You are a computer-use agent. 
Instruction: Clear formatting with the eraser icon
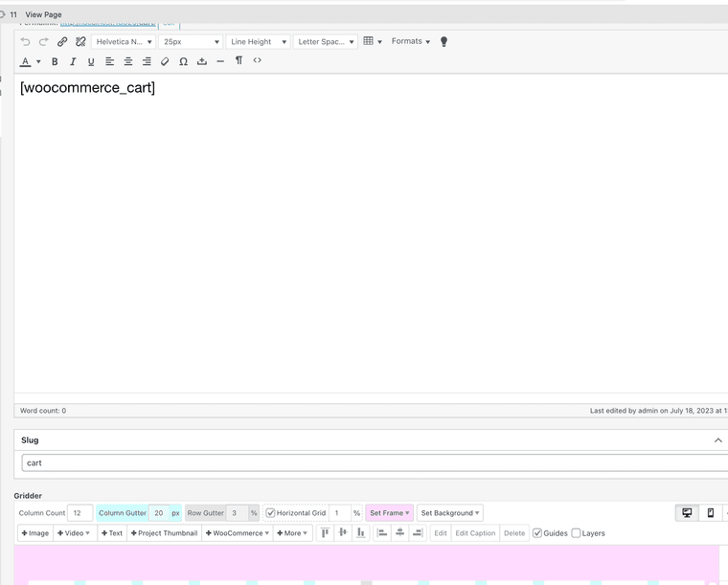point(165,61)
